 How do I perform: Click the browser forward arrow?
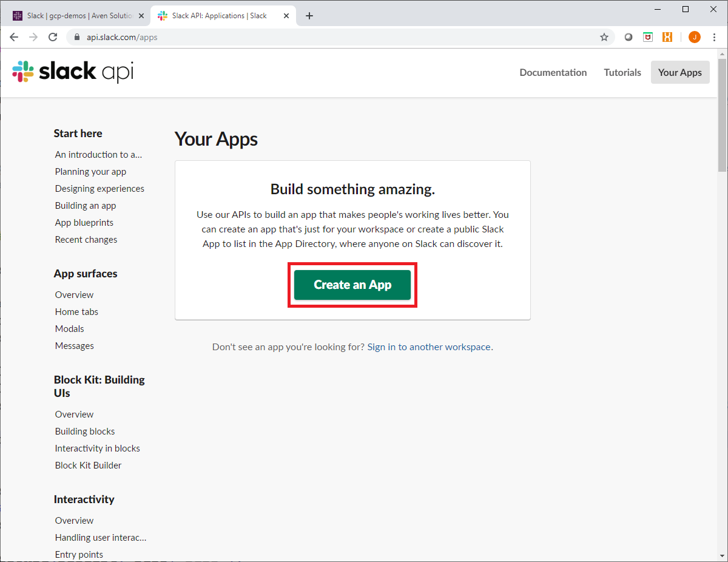(x=33, y=37)
